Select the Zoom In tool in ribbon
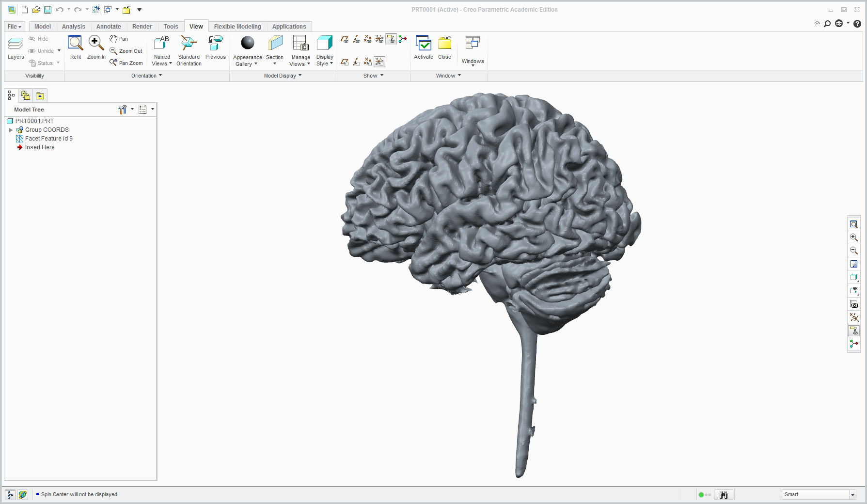 pyautogui.click(x=96, y=47)
